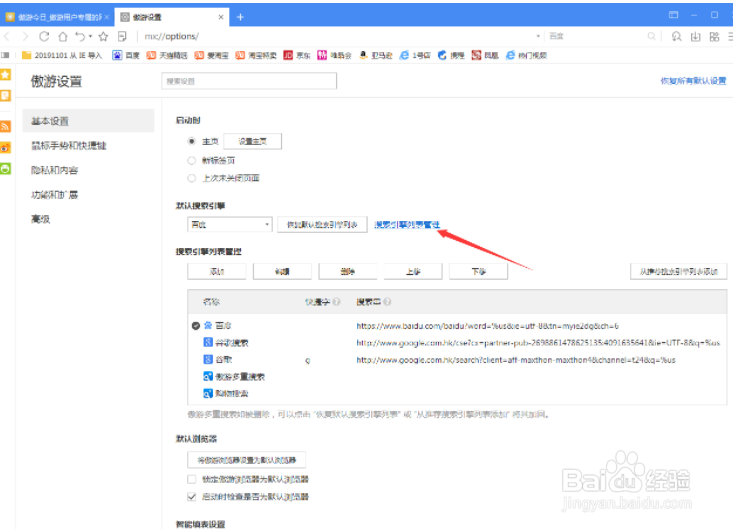
Task: Open downloads via the down-arrow tray icon
Action: [696, 36]
